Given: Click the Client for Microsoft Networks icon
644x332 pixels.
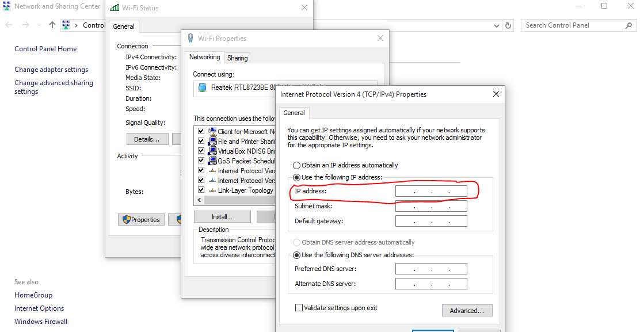Looking at the screenshot, I should tap(212, 131).
